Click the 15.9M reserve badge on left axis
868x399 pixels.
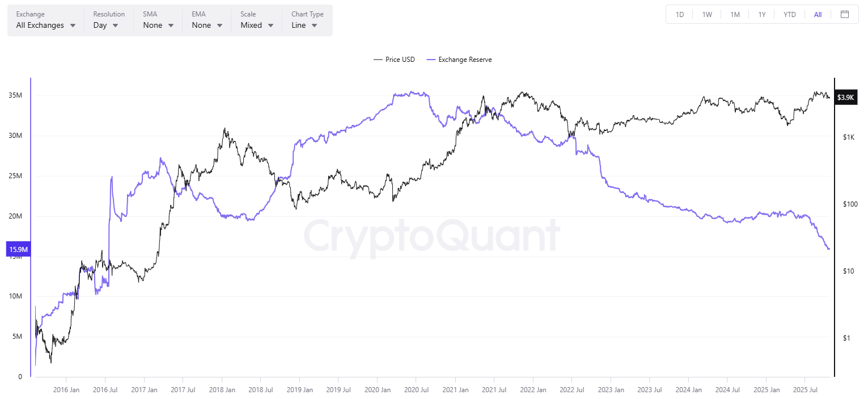click(x=19, y=249)
